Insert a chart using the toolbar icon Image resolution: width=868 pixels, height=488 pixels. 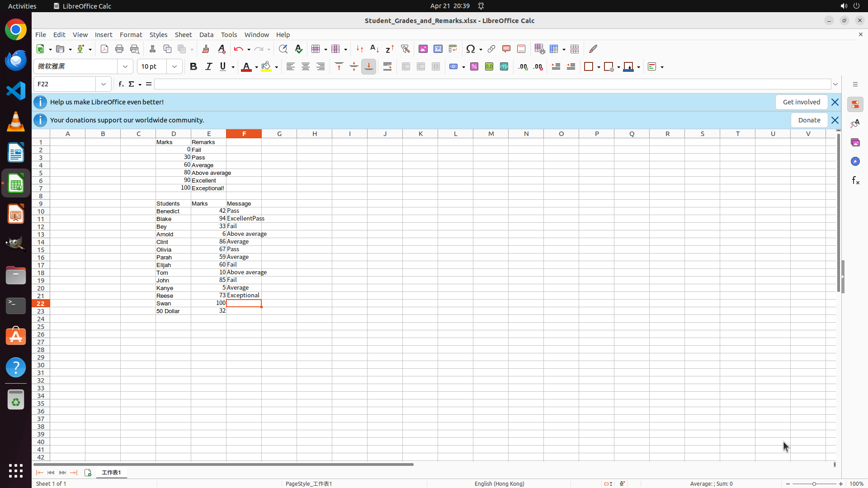pos(438,49)
